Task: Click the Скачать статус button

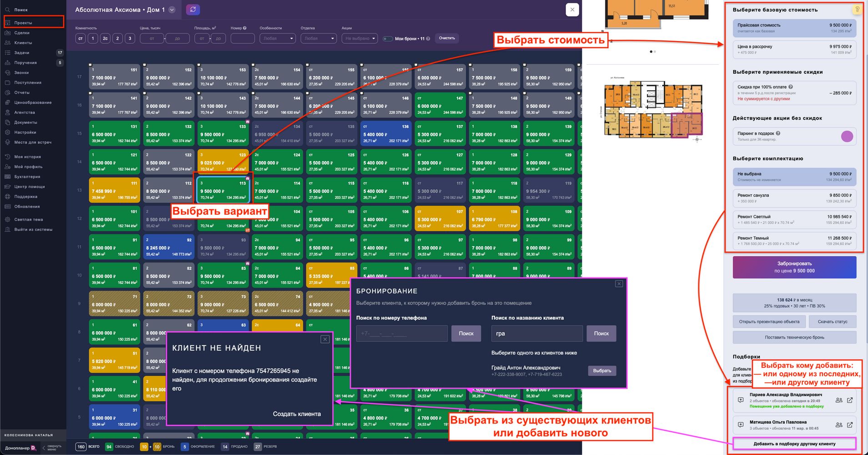Action: 833,322
